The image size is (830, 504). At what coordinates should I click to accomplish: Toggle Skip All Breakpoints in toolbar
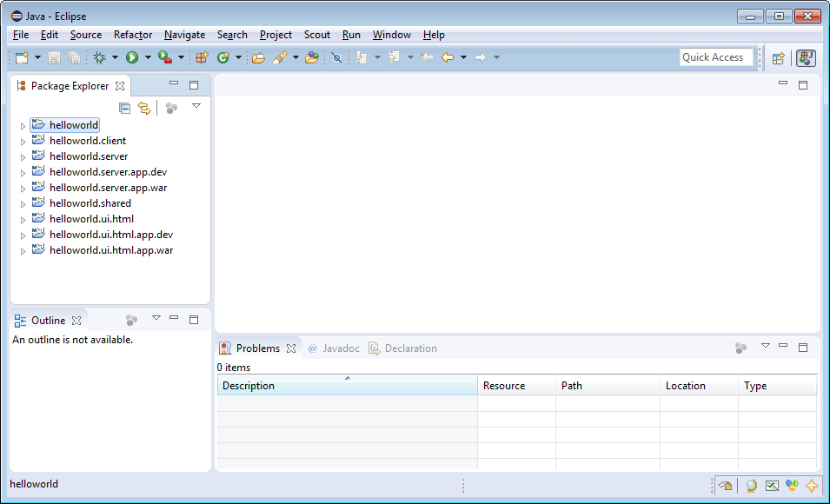coord(336,57)
